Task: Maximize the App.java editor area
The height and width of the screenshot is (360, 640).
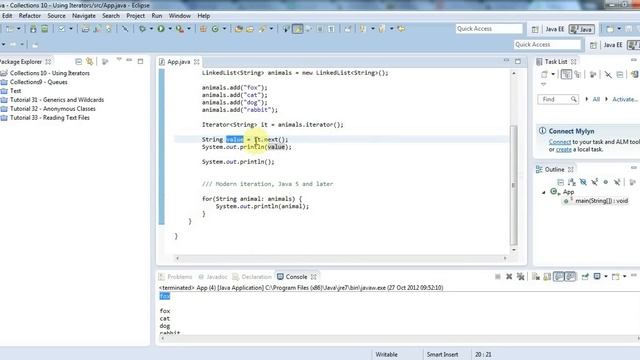Action: pyautogui.click(x=518, y=61)
